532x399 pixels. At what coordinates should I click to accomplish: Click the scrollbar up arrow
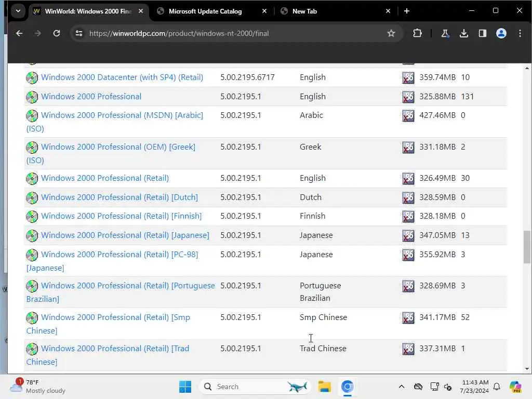(x=527, y=68)
